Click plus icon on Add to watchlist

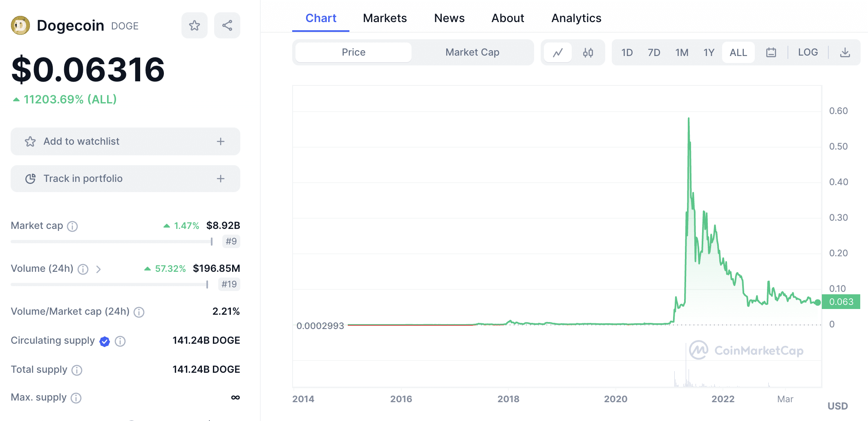[x=221, y=141]
